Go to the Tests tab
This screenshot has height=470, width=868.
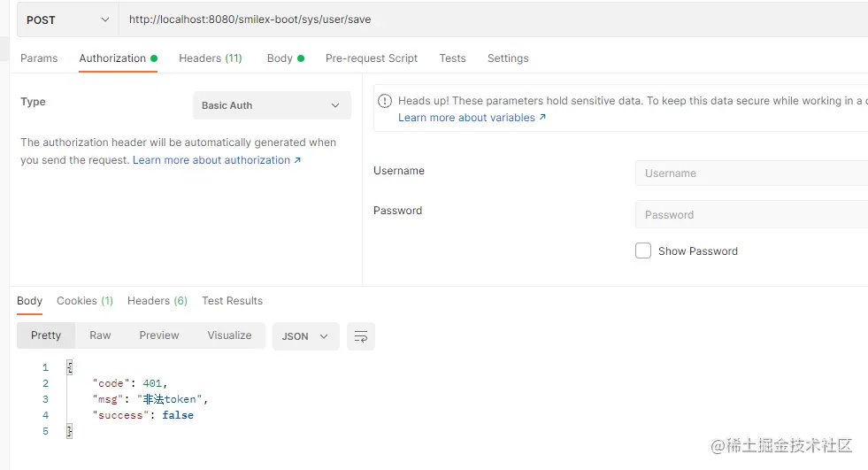click(452, 58)
